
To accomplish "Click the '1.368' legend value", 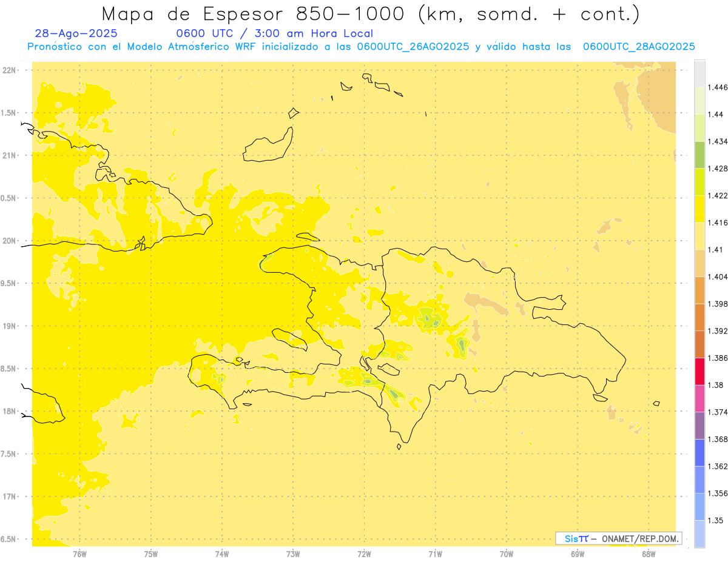I will (x=718, y=439).
